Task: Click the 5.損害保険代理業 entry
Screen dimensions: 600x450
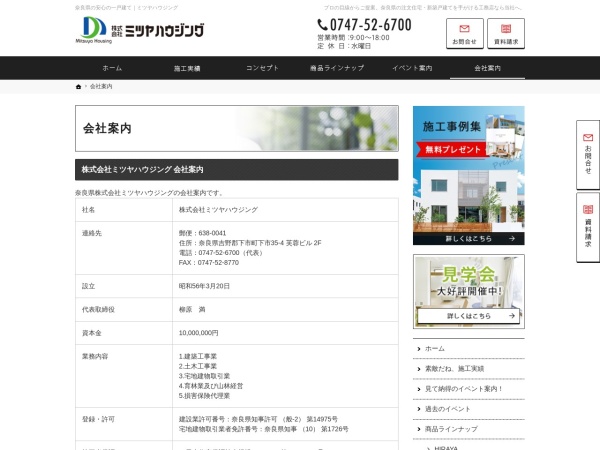Action: tap(204, 396)
